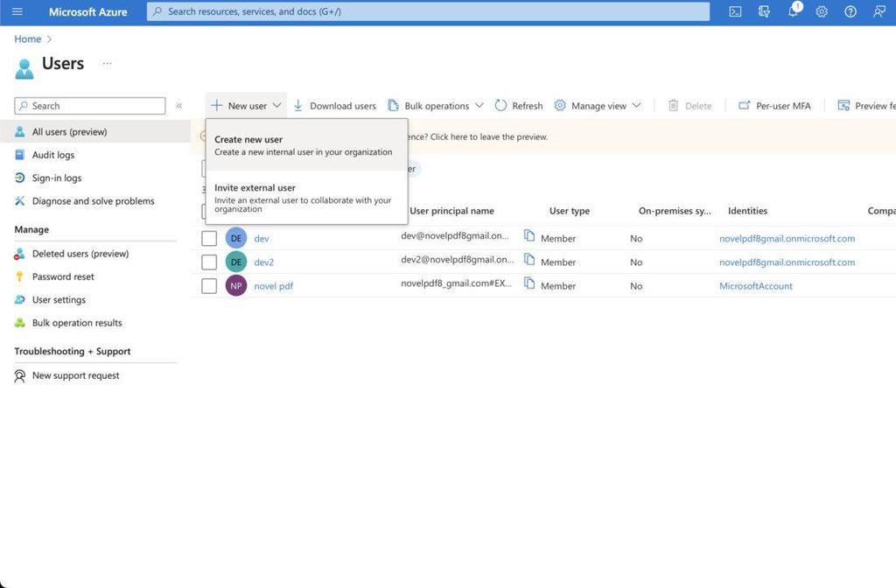Screen dimensions: 896x588
Task: Focus the sidebar Search field
Action: (90, 106)
